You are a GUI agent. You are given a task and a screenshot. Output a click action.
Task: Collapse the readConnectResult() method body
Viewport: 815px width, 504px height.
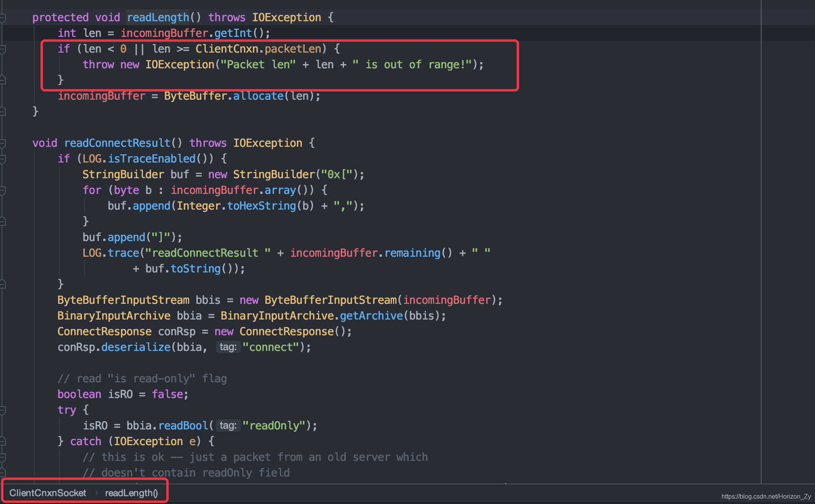(x=3, y=142)
